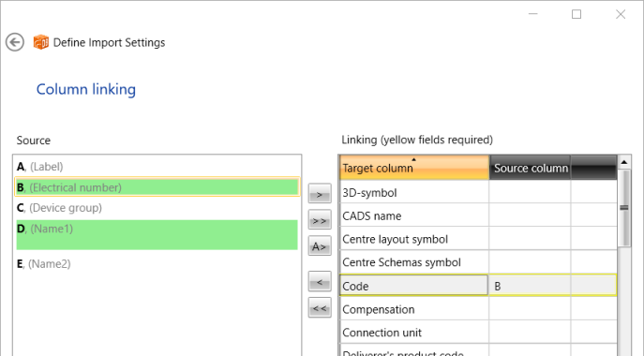Select the Code target row

pyautogui.click(x=413, y=286)
